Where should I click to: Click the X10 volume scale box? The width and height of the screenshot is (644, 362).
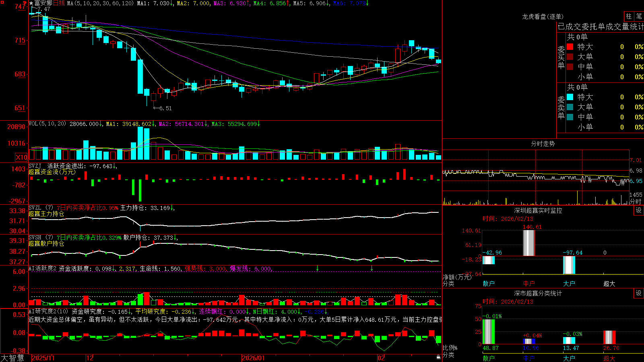(x=21, y=157)
